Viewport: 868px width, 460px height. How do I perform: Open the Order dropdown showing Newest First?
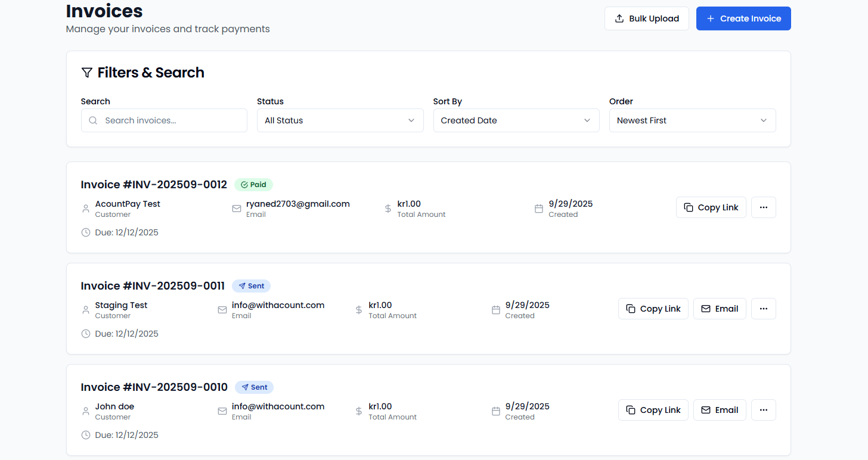pyautogui.click(x=692, y=120)
